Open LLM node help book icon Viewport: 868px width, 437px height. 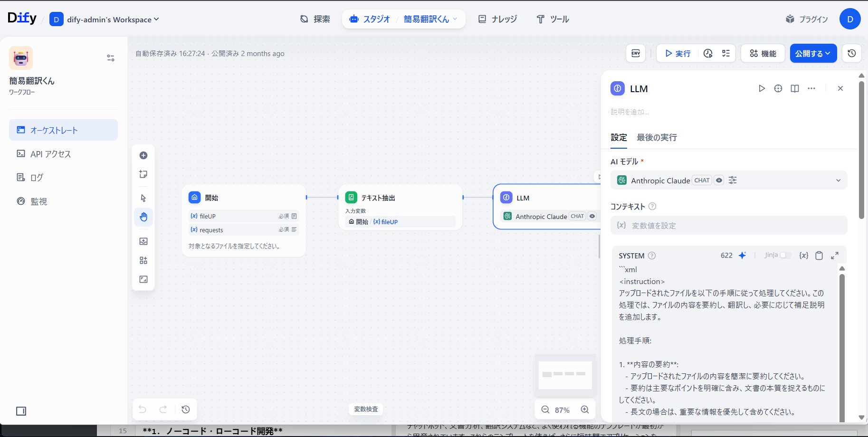795,88
